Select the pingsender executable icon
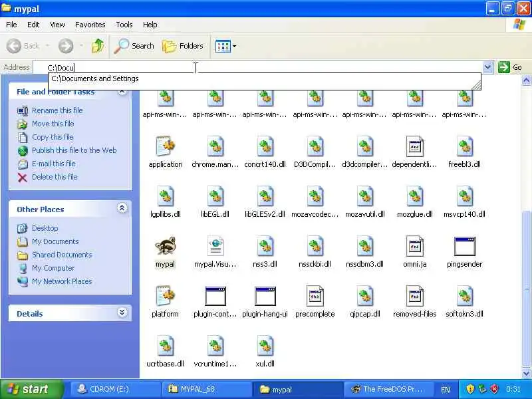Image resolution: width=532 pixels, height=399 pixels. point(464,246)
